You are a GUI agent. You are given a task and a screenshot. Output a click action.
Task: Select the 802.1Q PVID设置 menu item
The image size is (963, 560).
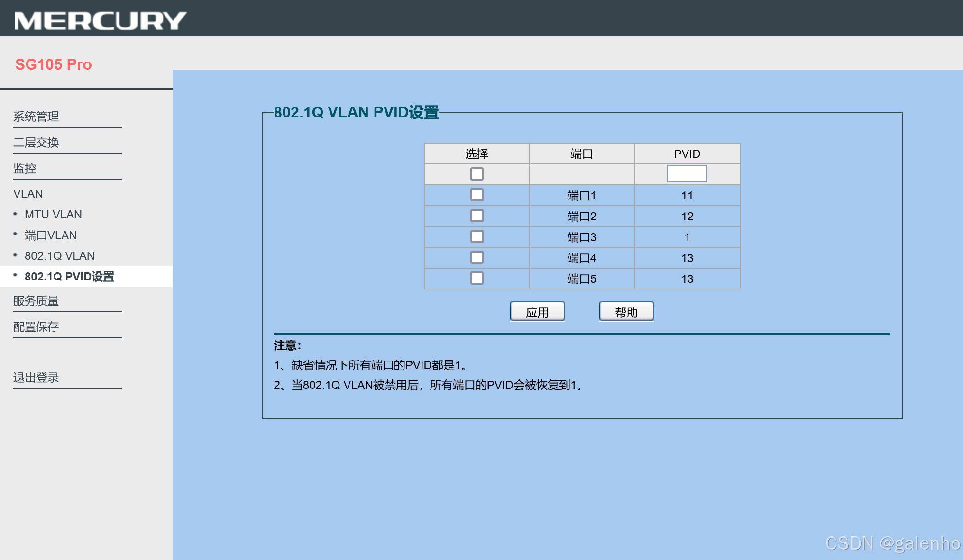click(69, 277)
